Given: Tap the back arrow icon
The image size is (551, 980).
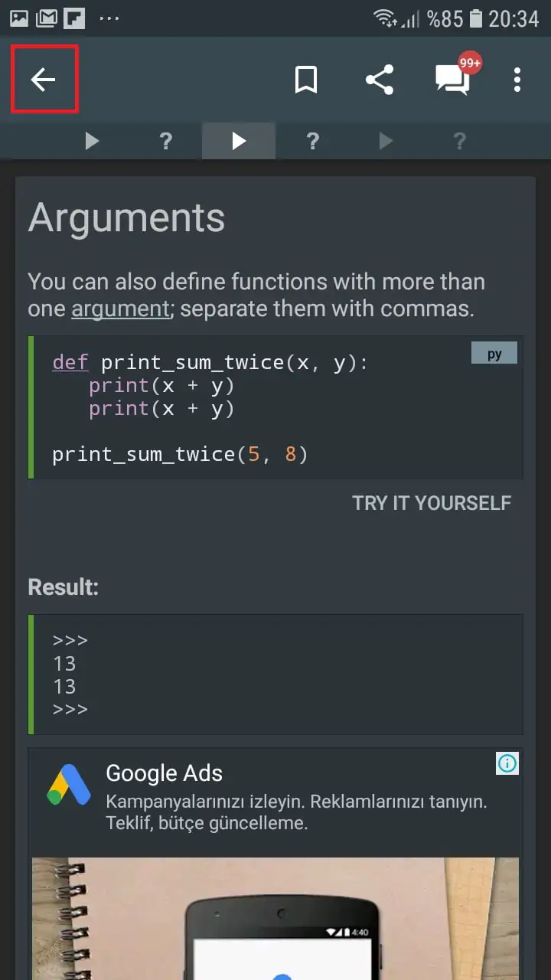Looking at the screenshot, I should pos(44,80).
